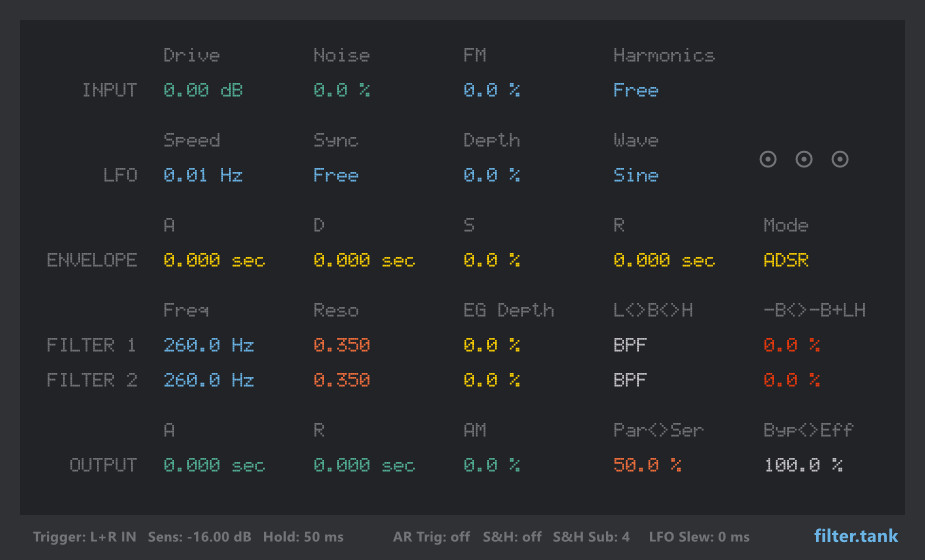Click the Par<>Ser 50.0 % value
Image resolution: width=925 pixels, height=560 pixels.
[647, 466]
